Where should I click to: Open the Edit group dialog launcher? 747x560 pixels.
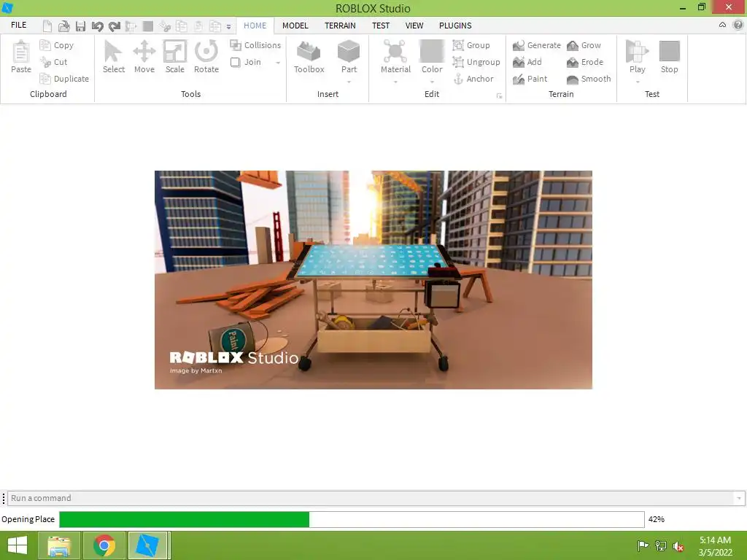[499, 96]
